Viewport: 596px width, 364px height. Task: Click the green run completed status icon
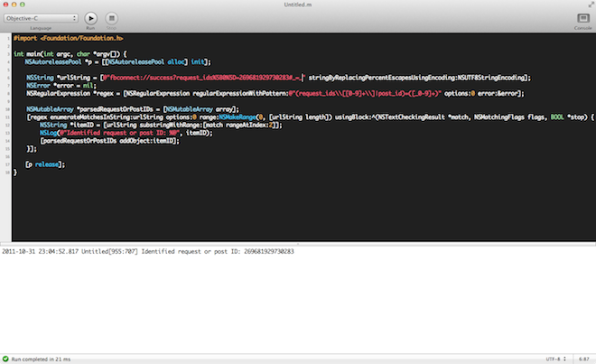click(x=5, y=359)
